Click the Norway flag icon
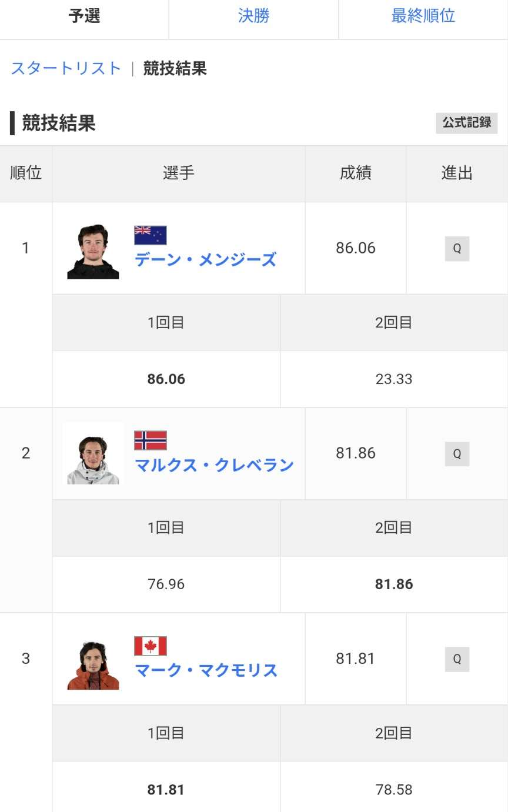 coord(151,440)
